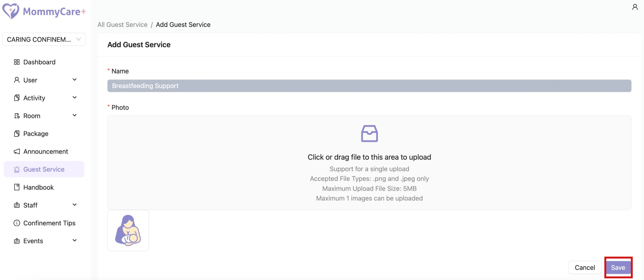Click the Cancel button
The width and height of the screenshot is (644, 280).
pyautogui.click(x=585, y=267)
